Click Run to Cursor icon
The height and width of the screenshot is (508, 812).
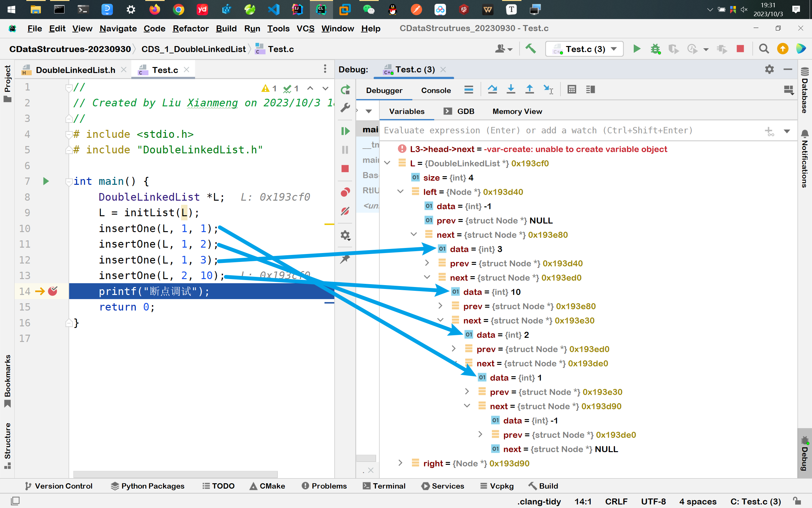pos(548,89)
